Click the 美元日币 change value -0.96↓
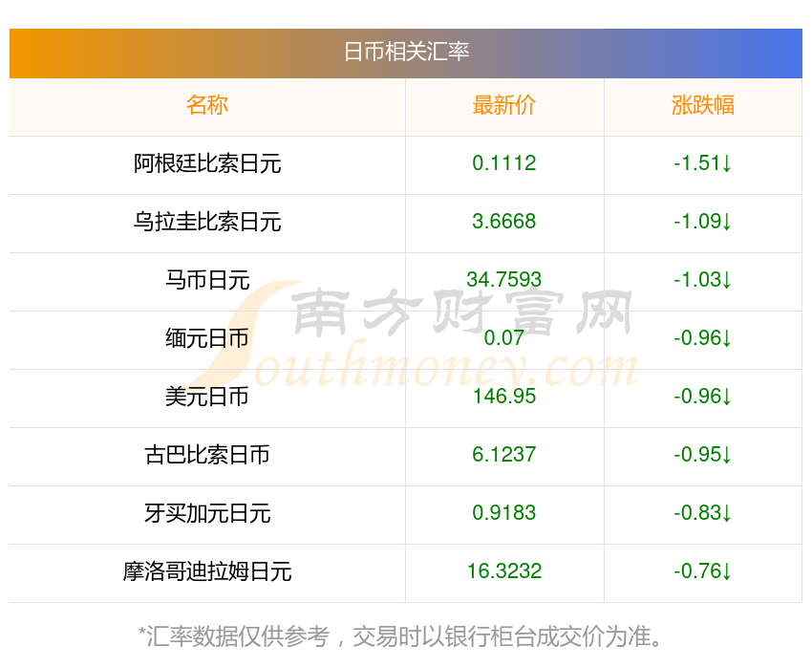This screenshot has height=667, width=812. pos(703,397)
